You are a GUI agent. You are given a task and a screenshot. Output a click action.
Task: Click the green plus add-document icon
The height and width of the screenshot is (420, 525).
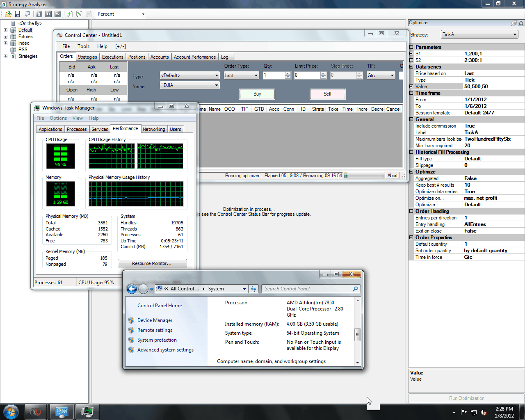point(70,14)
